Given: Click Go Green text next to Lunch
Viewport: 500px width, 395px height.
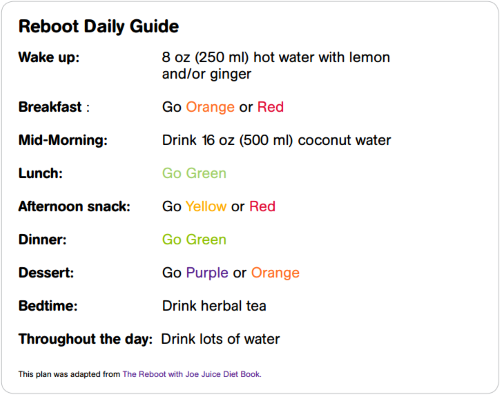Looking at the screenshot, I should coord(194,173).
